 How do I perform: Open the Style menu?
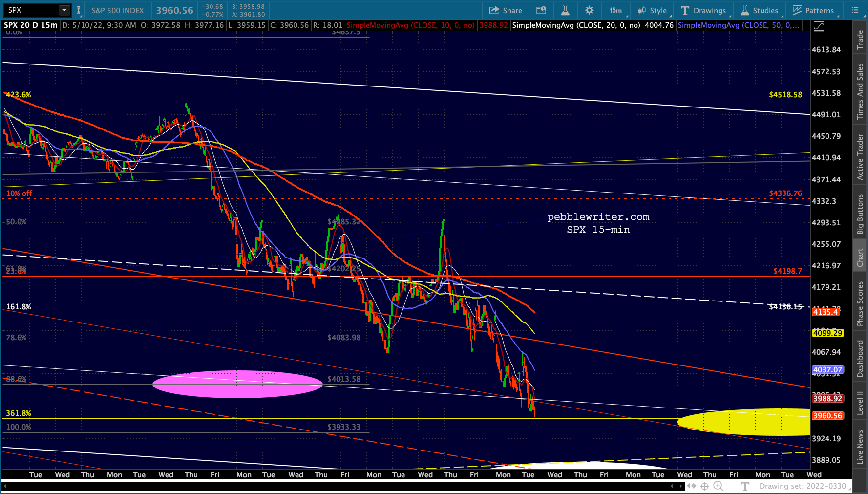653,10
